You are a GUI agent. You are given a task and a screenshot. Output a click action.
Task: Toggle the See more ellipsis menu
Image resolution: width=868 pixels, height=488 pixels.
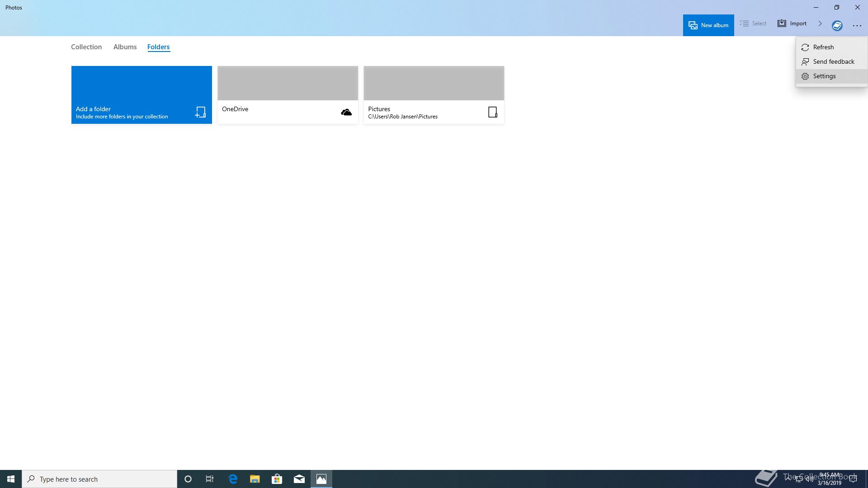click(x=857, y=26)
